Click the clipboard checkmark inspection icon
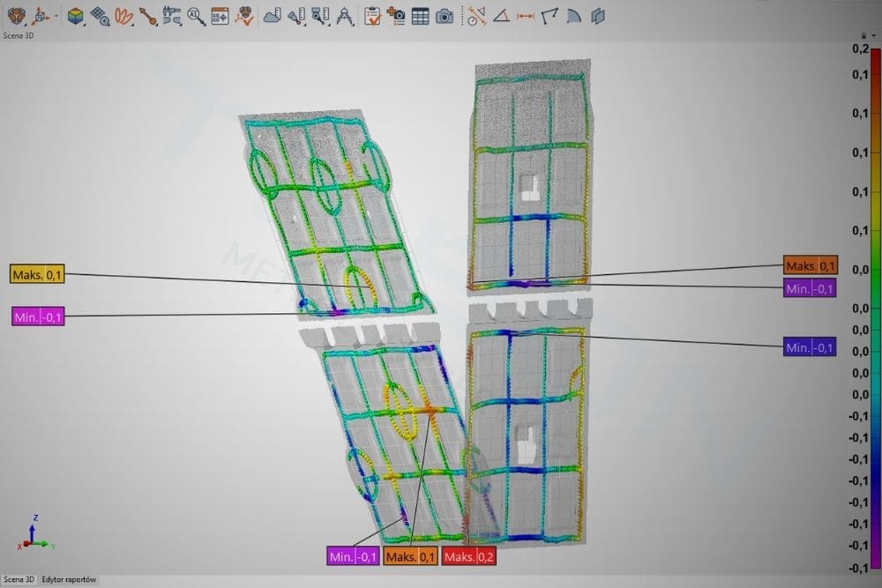 point(372,15)
